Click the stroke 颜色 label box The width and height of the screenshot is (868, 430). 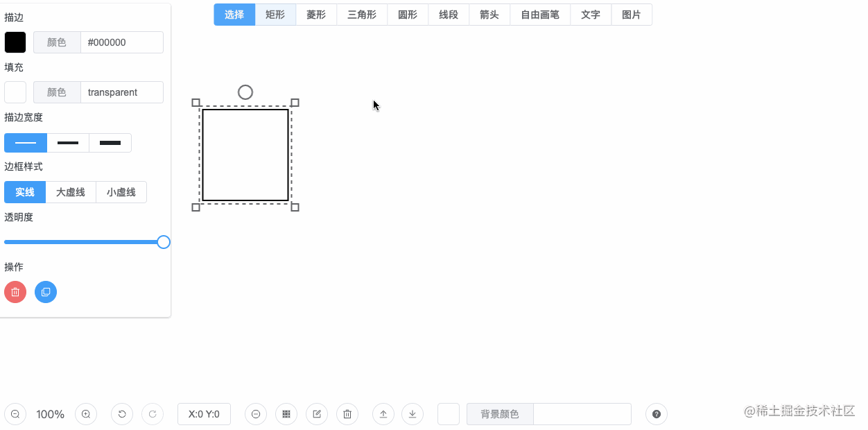[57, 42]
